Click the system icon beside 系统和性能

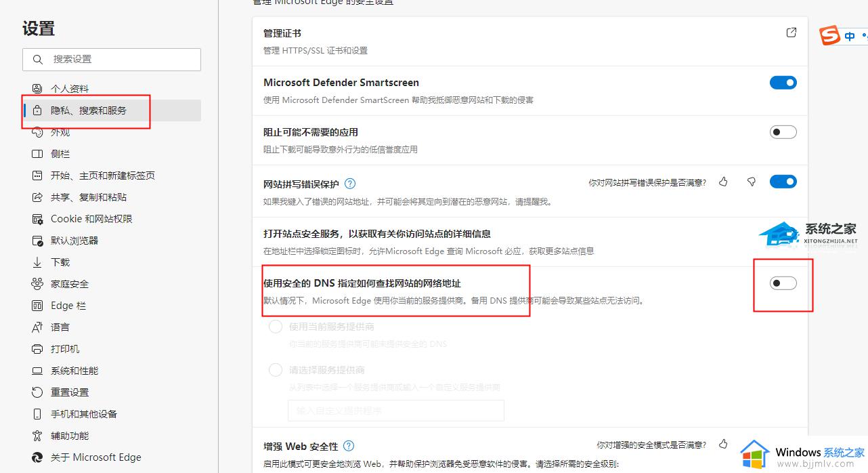(x=37, y=371)
